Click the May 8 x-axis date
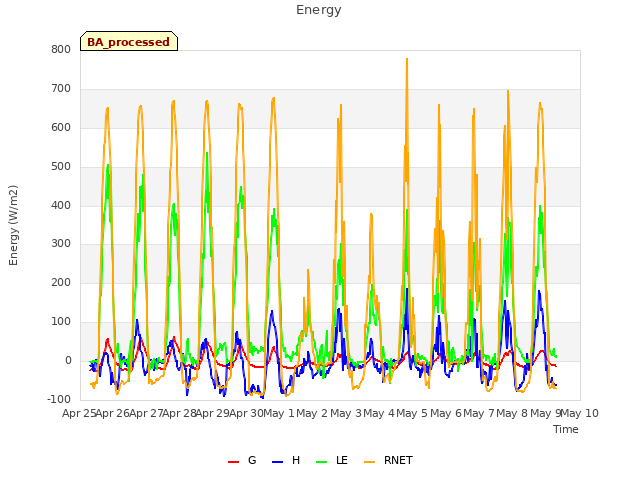Screen dimensions: 640x480 pos(512,413)
